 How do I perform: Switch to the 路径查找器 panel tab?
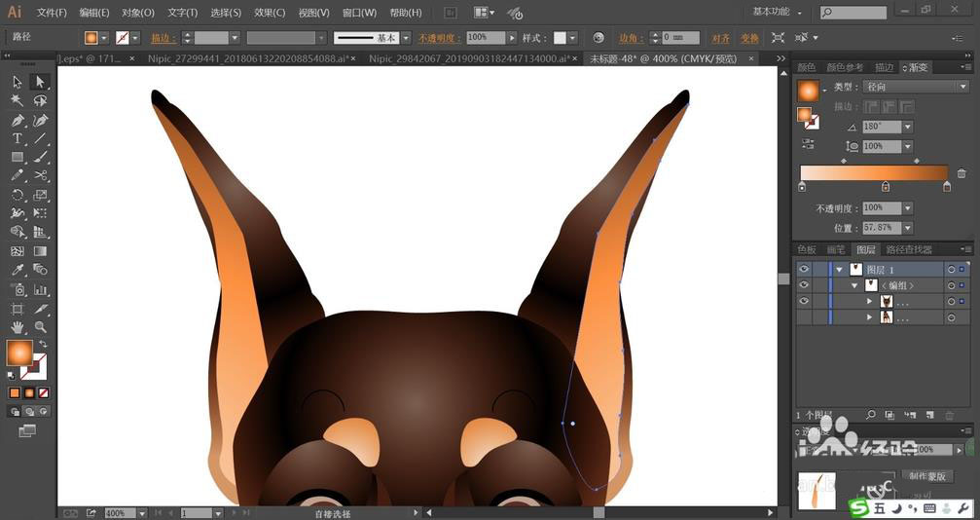[908, 249]
